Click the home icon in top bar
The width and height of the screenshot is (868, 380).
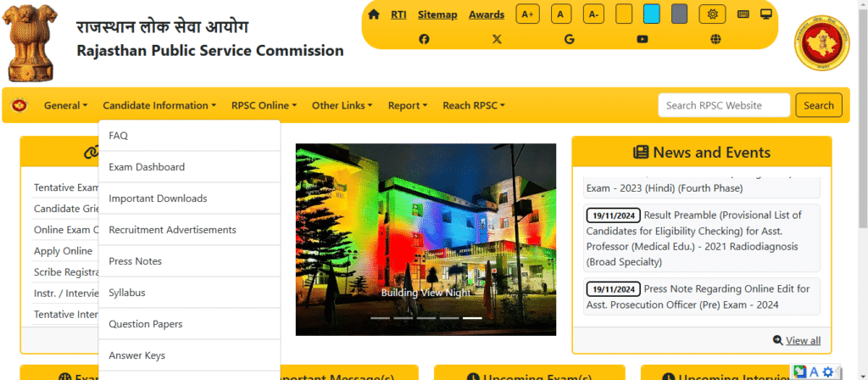(374, 14)
